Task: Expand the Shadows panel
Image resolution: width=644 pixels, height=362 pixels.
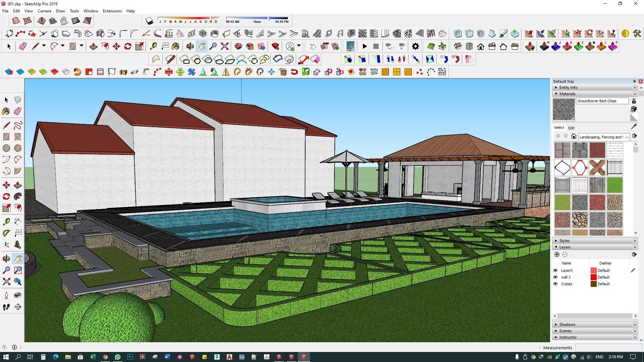Action: coord(567,324)
